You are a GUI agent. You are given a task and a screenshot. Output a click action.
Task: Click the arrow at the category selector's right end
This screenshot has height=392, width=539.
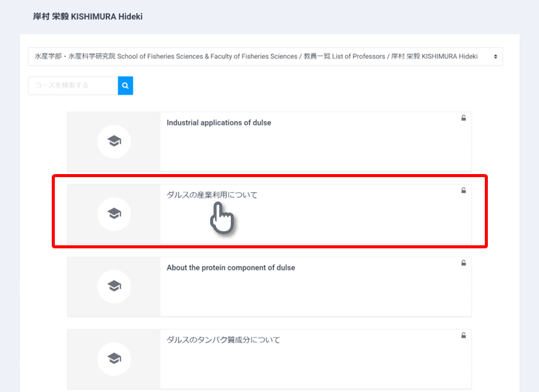pos(495,57)
